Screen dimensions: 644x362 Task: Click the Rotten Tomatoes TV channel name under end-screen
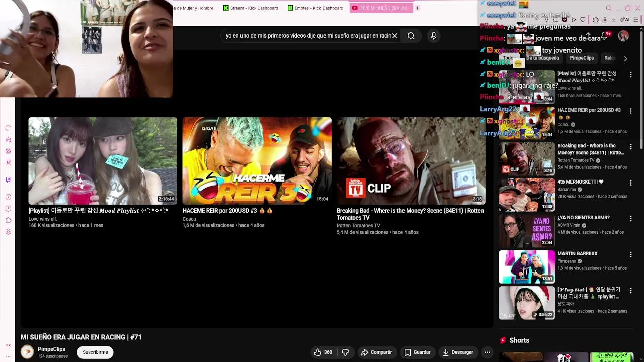[x=358, y=226]
